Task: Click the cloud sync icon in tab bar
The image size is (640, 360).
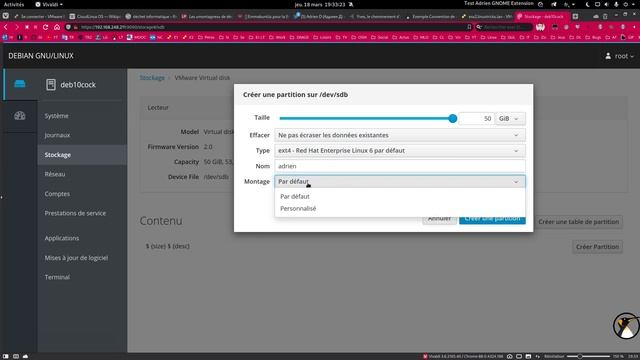Action: pyautogui.click(x=596, y=16)
